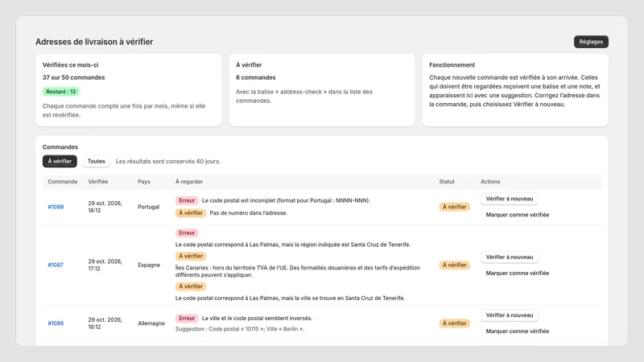The height and width of the screenshot is (362, 644).
Task: Select the À vérifier filter tab
Action: (60, 162)
